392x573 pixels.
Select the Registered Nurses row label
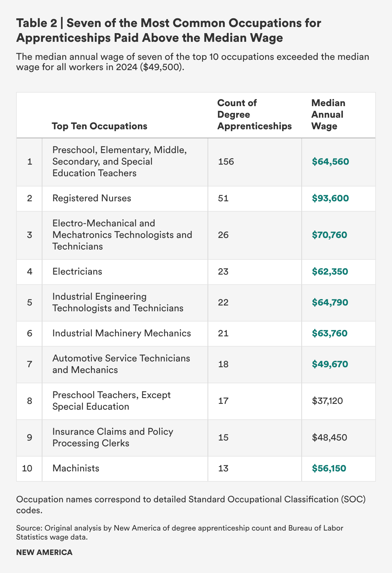tap(92, 198)
